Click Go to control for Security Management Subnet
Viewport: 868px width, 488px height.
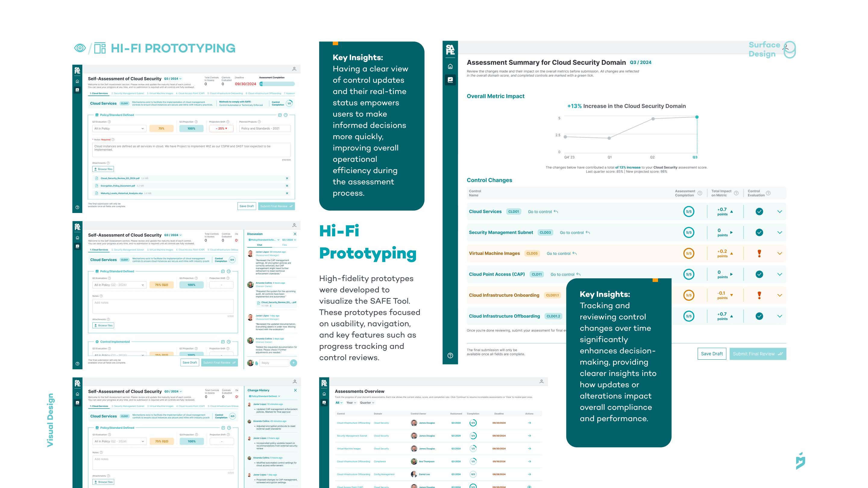pos(575,232)
